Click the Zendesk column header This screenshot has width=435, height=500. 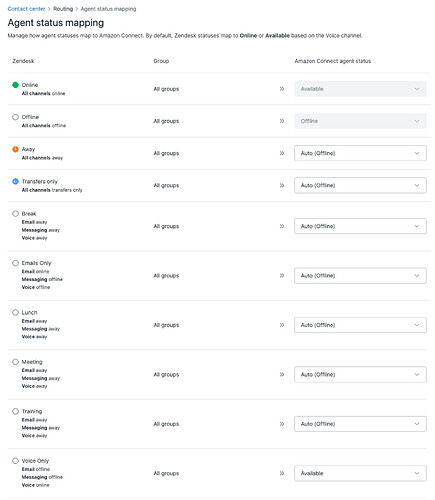(x=23, y=61)
